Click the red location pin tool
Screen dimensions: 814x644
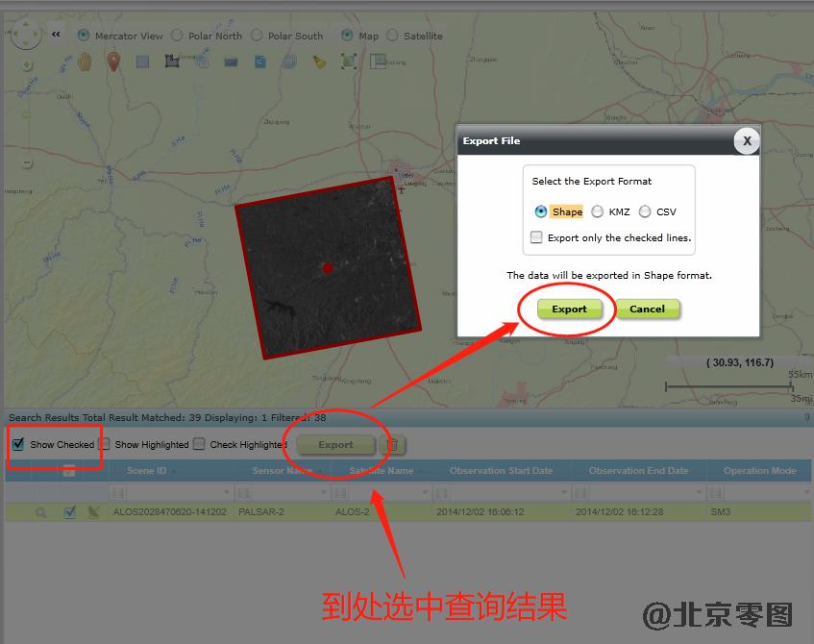[112, 62]
